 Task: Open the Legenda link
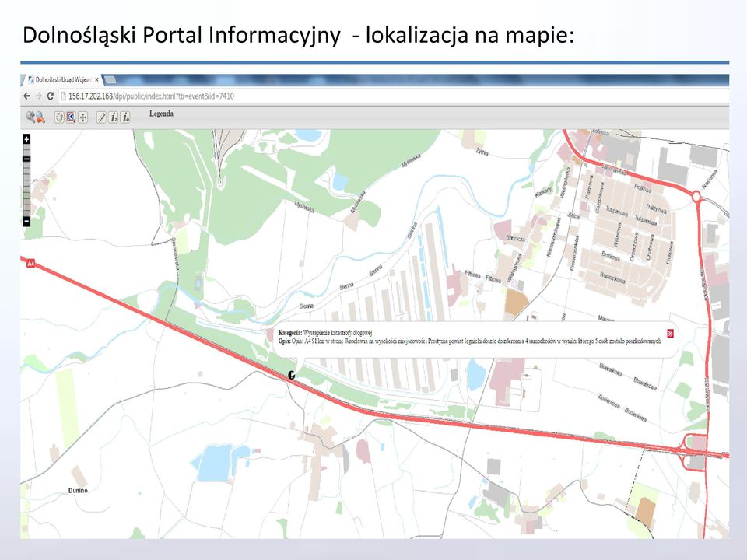coord(161,114)
